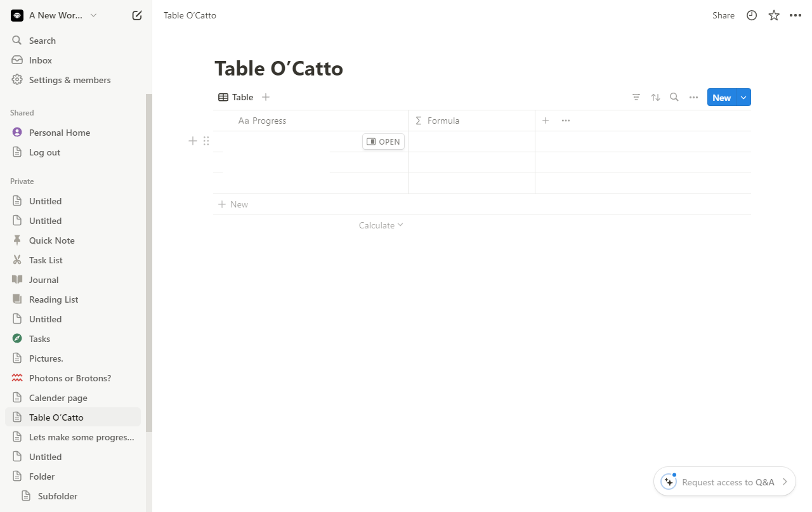Image resolution: width=812 pixels, height=512 pixels.
Task: Open page updates clock icon
Action: [x=752, y=15]
